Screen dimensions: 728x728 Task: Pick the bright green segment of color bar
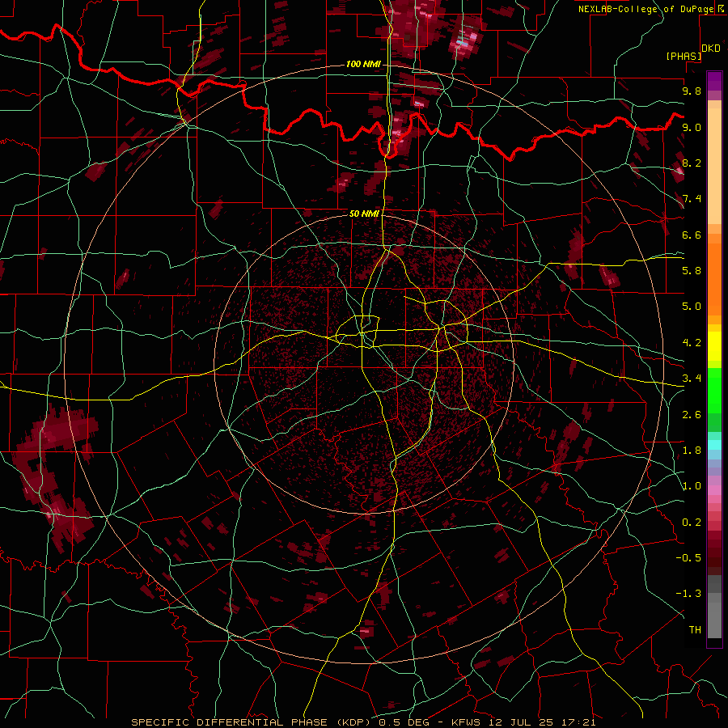point(714,390)
